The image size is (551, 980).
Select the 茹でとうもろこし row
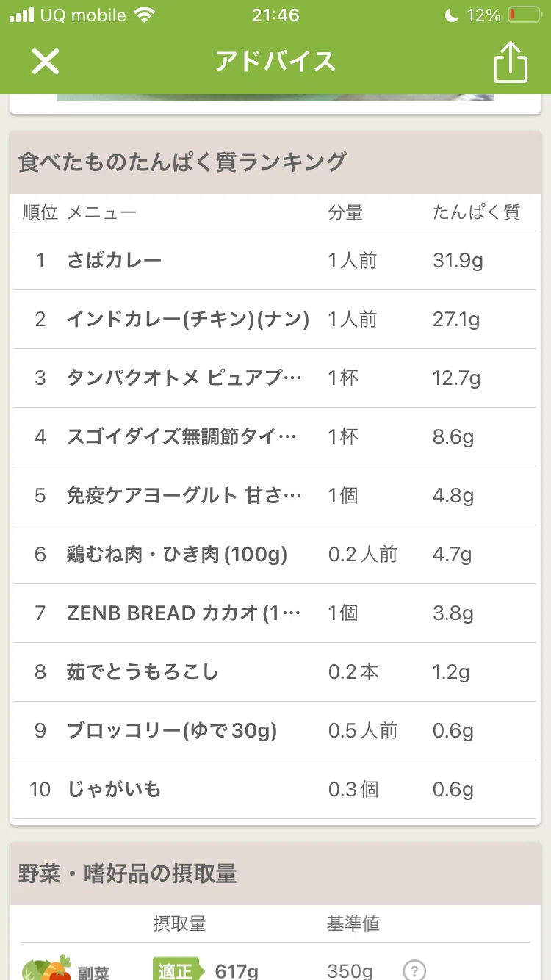[x=275, y=672]
